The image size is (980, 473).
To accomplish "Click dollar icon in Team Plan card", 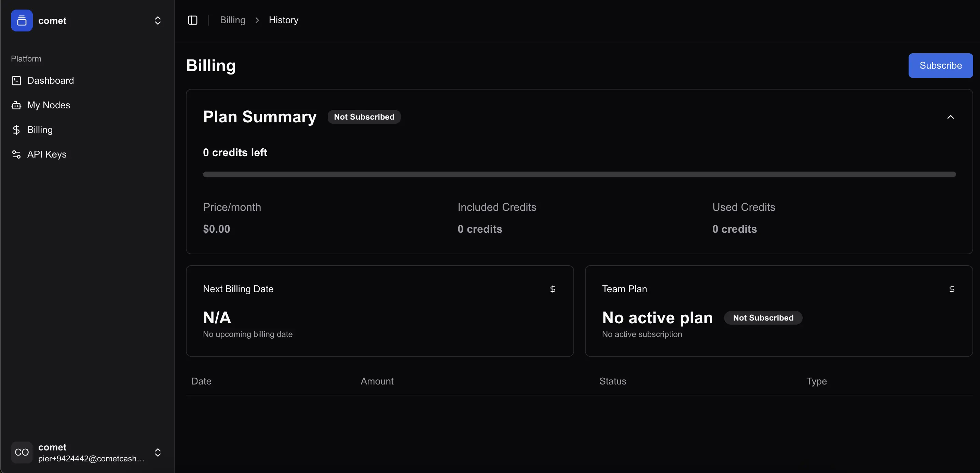I will coord(951,289).
